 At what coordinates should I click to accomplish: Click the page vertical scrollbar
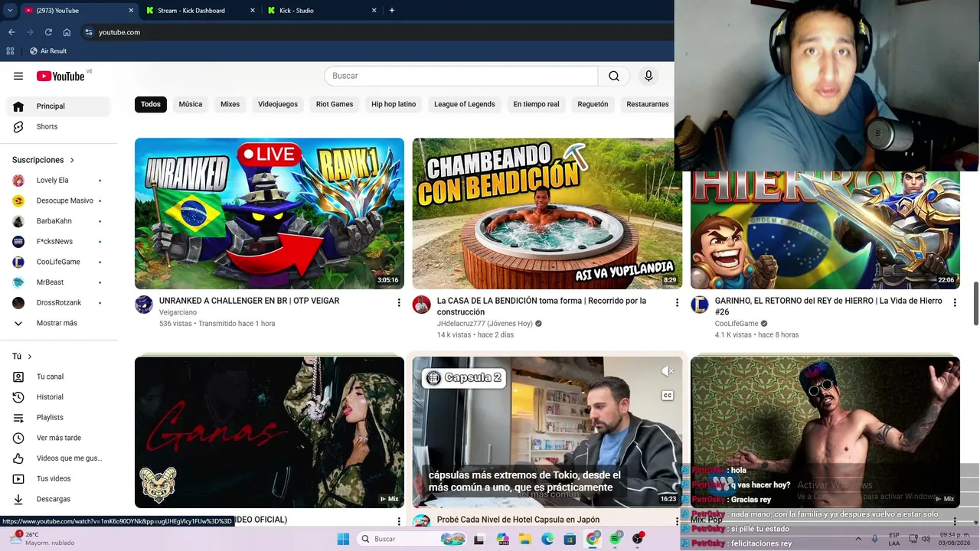coord(975,304)
